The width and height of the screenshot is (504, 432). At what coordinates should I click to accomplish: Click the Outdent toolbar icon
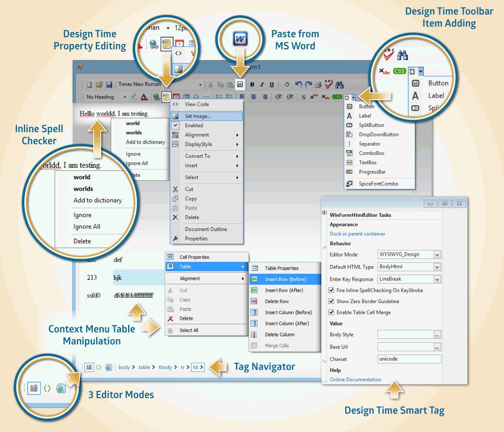pyautogui.click(x=278, y=97)
